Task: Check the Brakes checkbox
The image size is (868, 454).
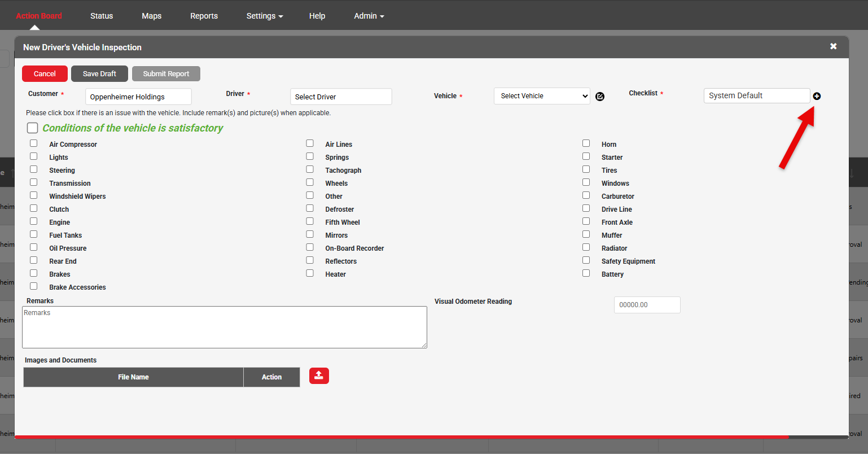Action: [34, 273]
